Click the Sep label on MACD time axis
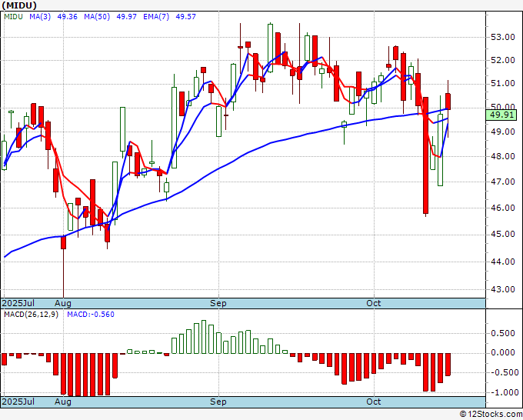Viewport: 523px width, 420px height. (x=218, y=402)
